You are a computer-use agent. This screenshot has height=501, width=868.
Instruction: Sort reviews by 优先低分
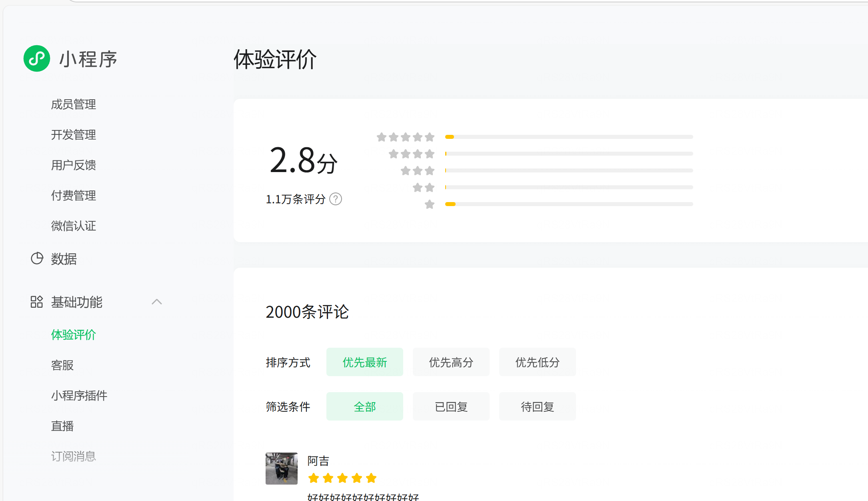point(537,362)
